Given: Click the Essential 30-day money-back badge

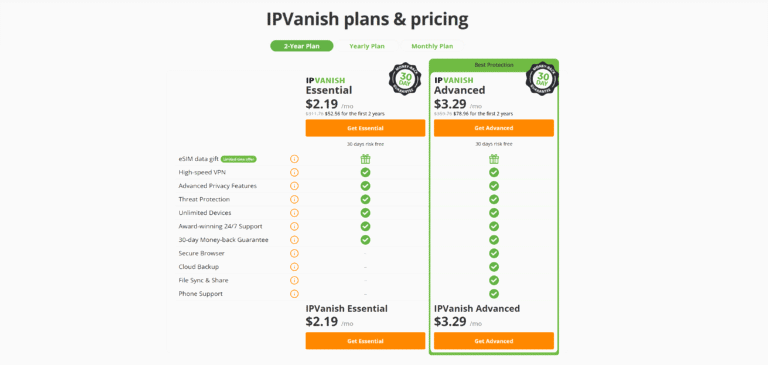Looking at the screenshot, I should tap(406, 79).
